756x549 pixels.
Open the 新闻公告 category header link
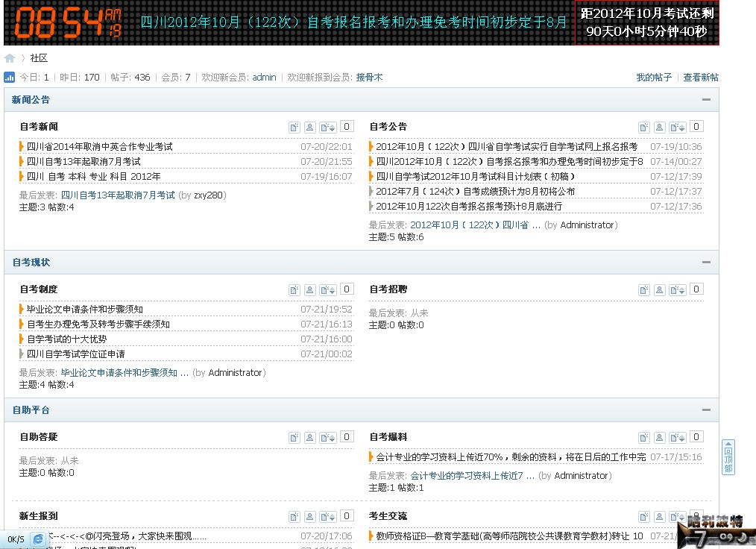(x=31, y=100)
